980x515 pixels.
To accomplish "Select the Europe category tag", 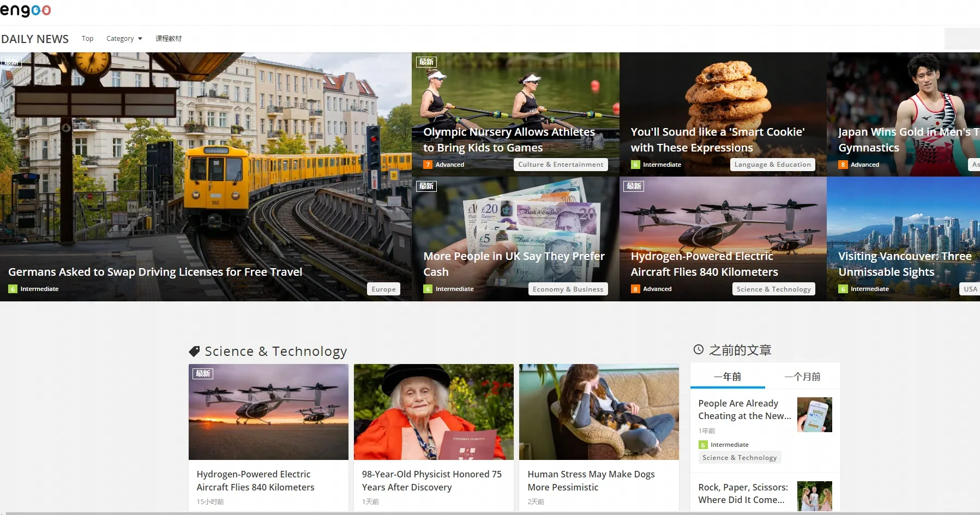I will 384,289.
